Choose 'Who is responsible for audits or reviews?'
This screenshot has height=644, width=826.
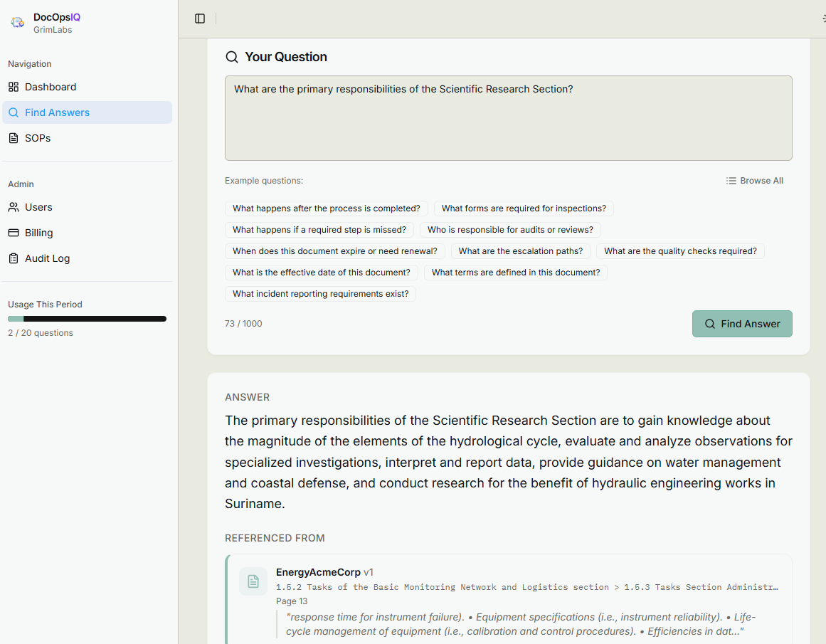510,230
